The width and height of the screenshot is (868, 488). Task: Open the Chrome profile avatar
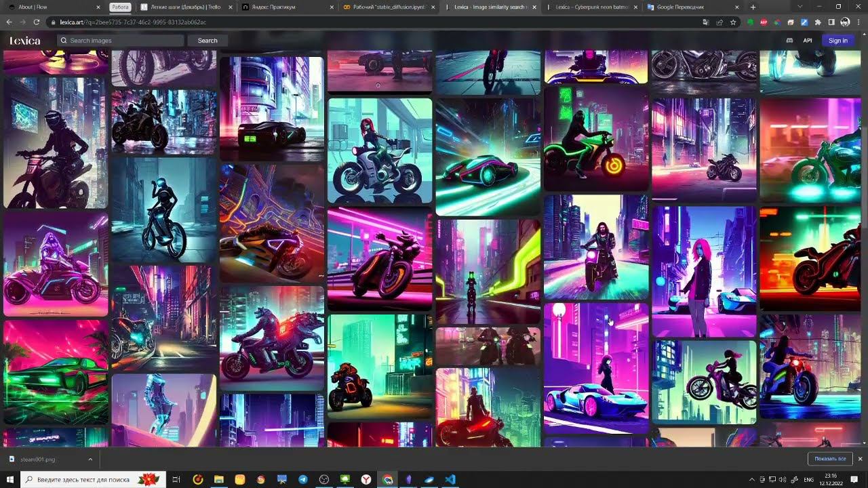845,22
